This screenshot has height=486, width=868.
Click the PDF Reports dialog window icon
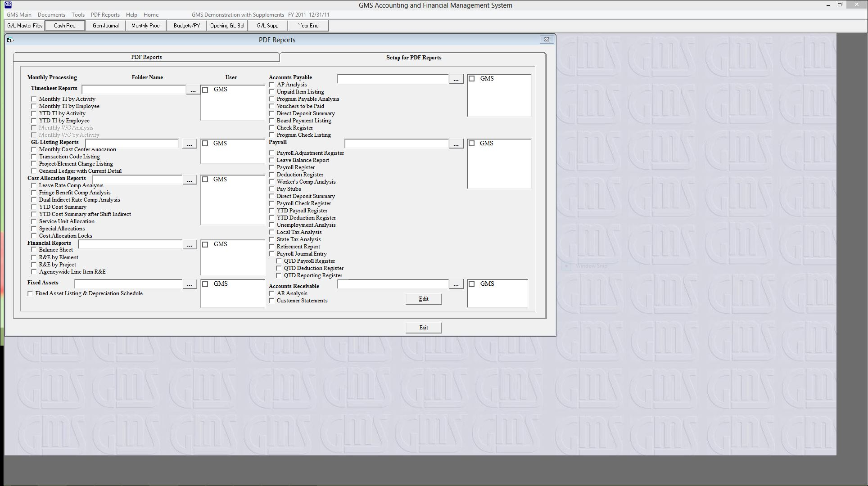pyautogui.click(x=9, y=40)
